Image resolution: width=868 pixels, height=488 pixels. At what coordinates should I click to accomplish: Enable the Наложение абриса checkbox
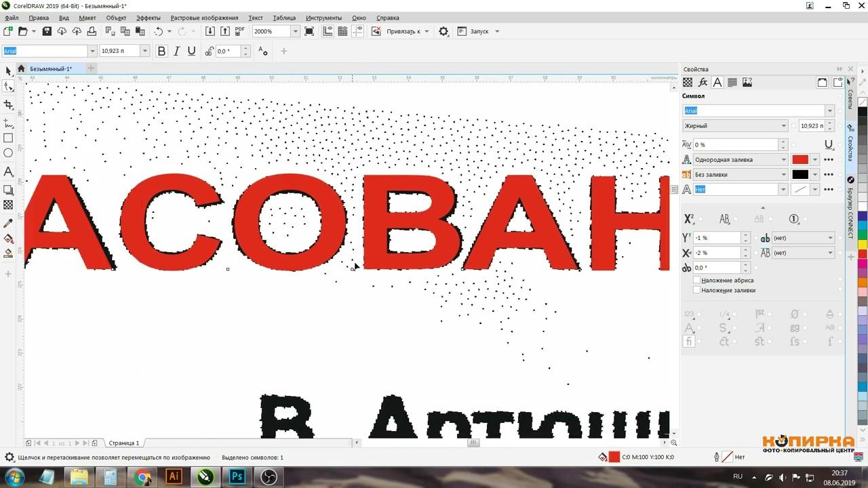[696, 280]
